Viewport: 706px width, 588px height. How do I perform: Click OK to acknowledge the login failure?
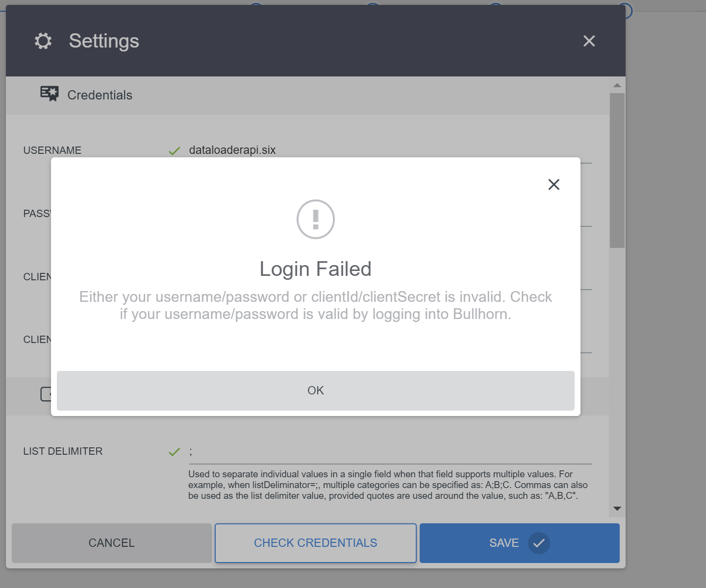coord(315,391)
